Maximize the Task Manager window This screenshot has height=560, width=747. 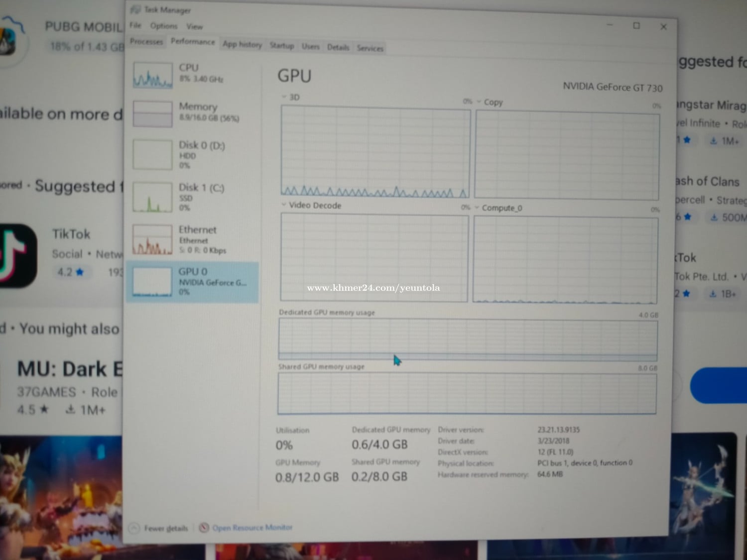pos(636,26)
